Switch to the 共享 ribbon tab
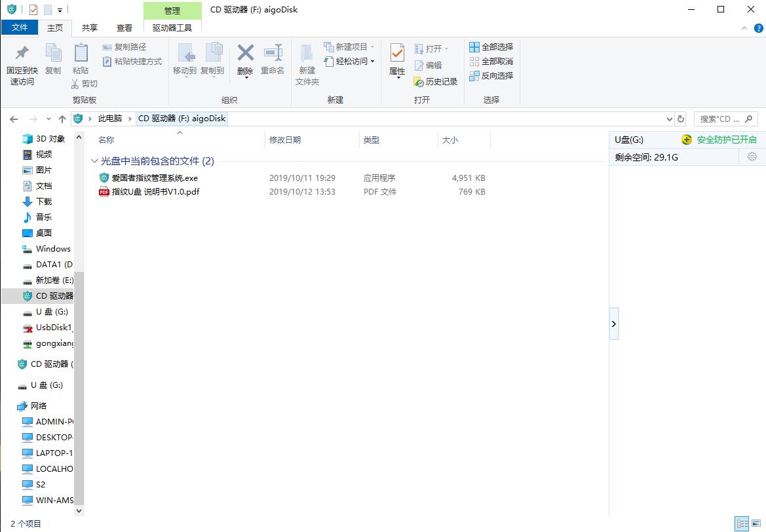 (x=89, y=28)
